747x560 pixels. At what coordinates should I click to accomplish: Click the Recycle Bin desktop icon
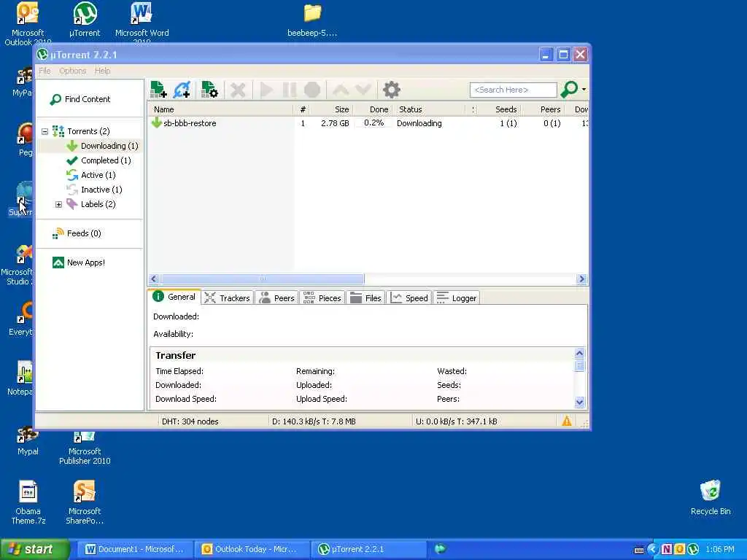pyautogui.click(x=711, y=497)
